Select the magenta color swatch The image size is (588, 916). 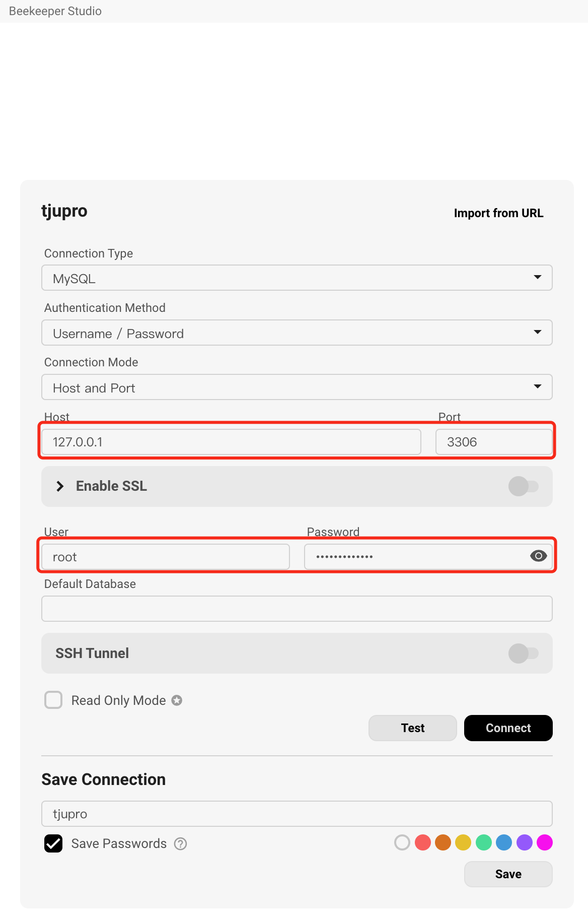pyautogui.click(x=545, y=842)
